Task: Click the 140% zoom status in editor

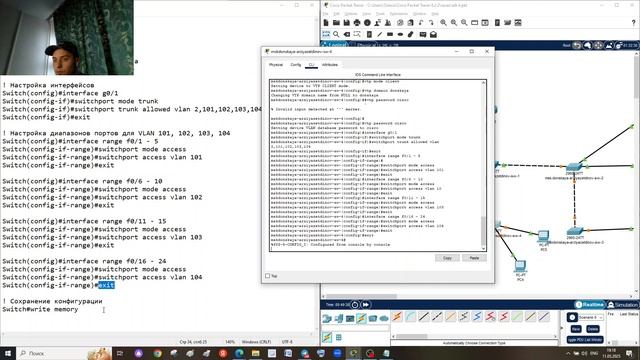Action: click(230, 342)
